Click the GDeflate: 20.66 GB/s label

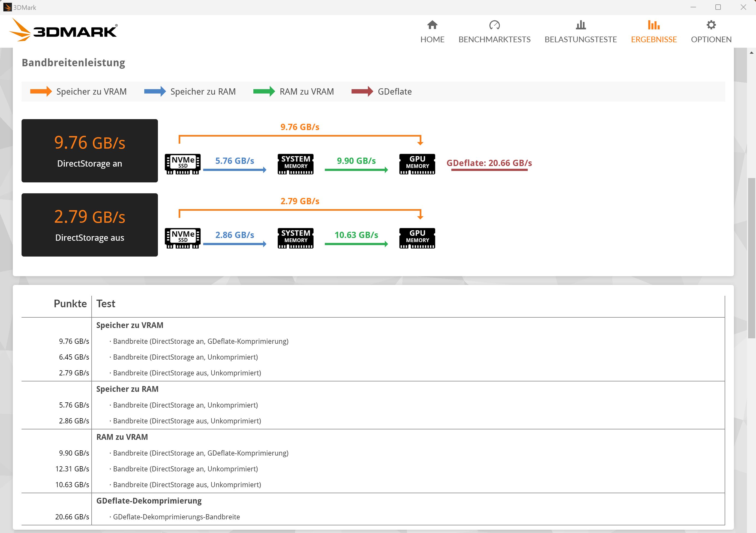pyautogui.click(x=489, y=163)
